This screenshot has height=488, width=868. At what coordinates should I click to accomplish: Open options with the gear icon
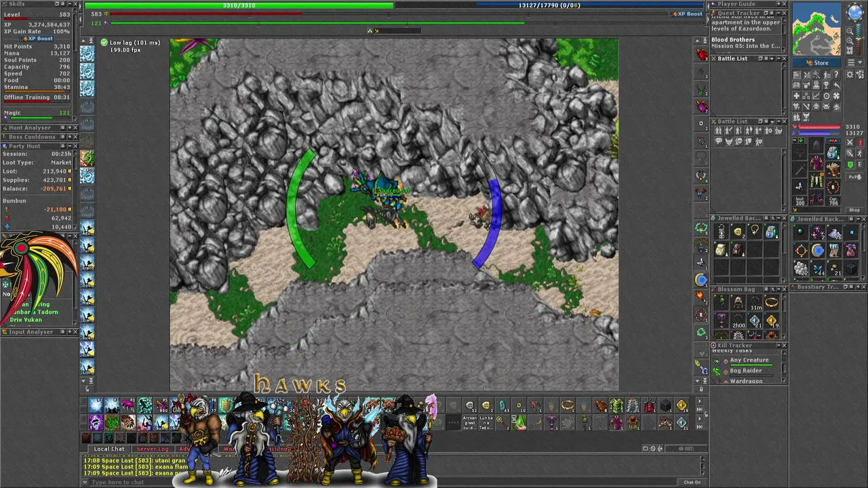(x=850, y=75)
